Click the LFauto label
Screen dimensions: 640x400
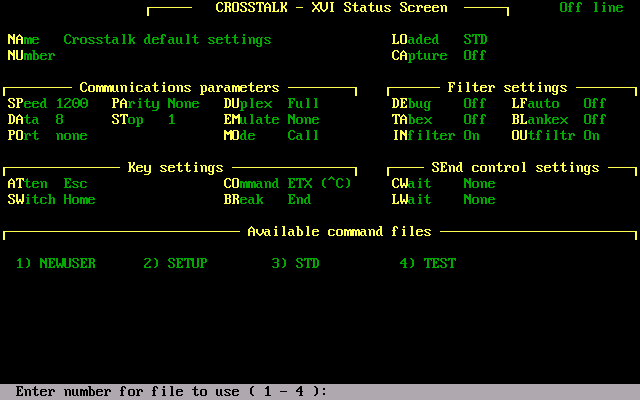536,104
